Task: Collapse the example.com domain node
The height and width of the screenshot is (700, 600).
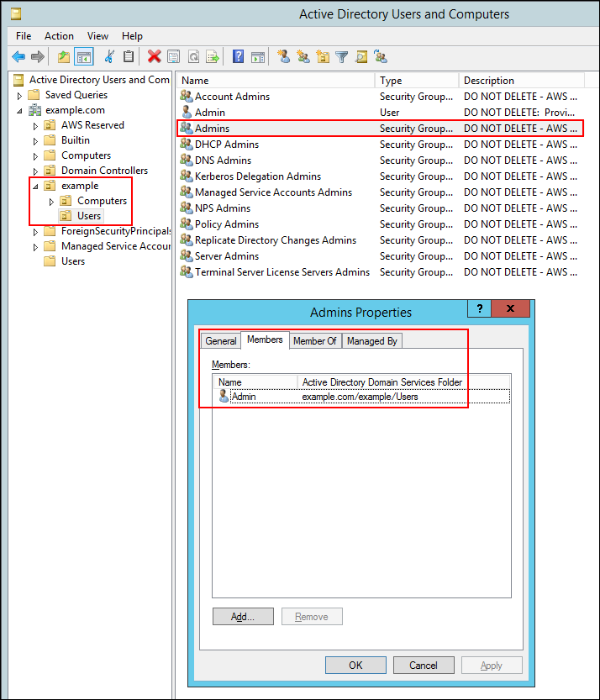Action: click(x=19, y=111)
